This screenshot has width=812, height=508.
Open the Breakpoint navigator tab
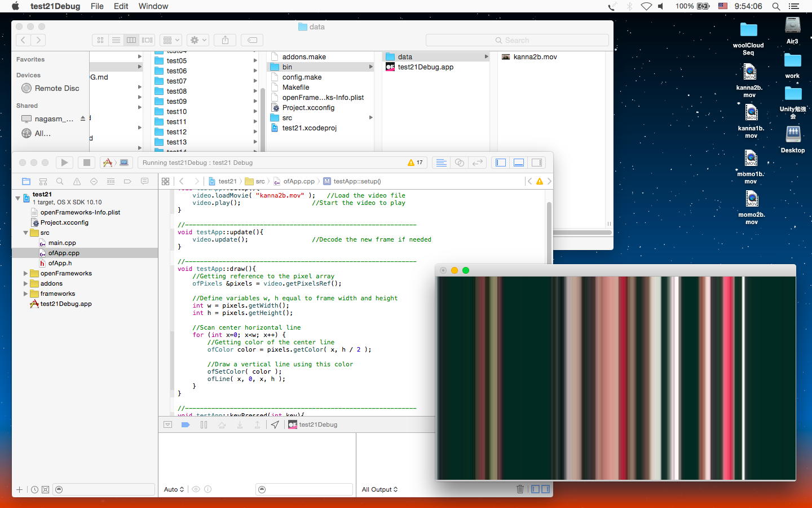pos(127,181)
